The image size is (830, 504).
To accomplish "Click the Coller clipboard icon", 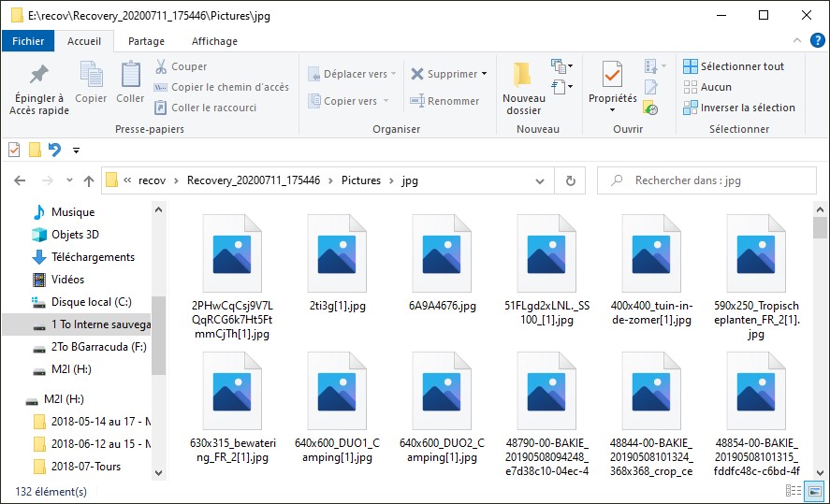I will click(x=130, y=75).
